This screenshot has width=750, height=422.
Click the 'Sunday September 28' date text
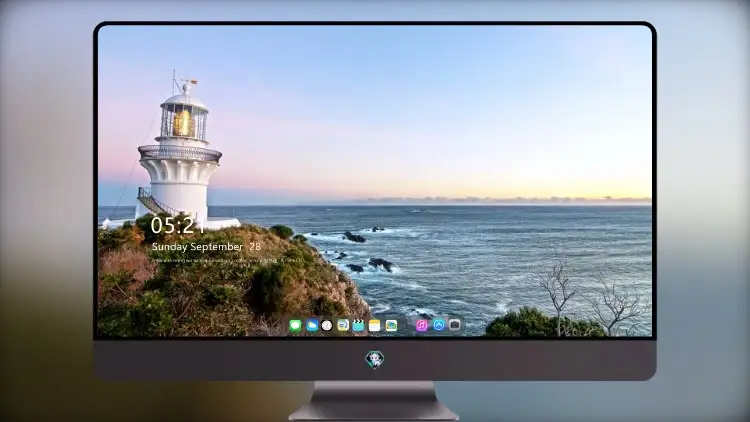point(206,247)
